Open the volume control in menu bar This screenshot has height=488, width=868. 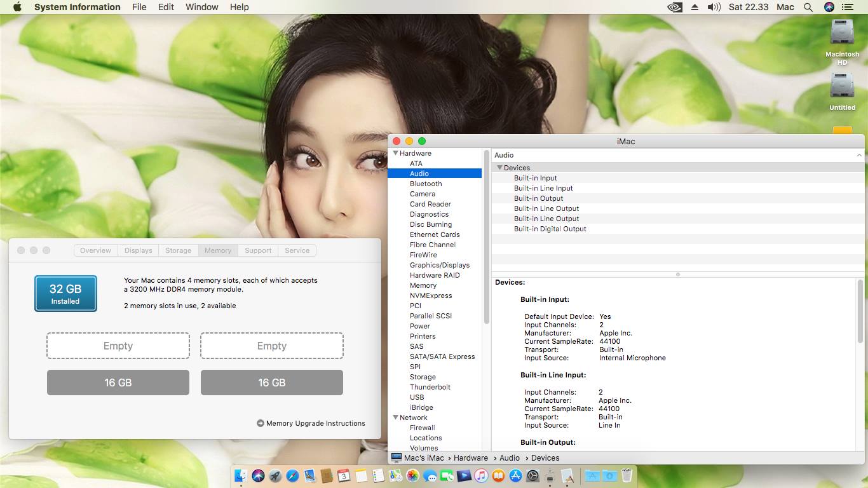tap(714, 7)
